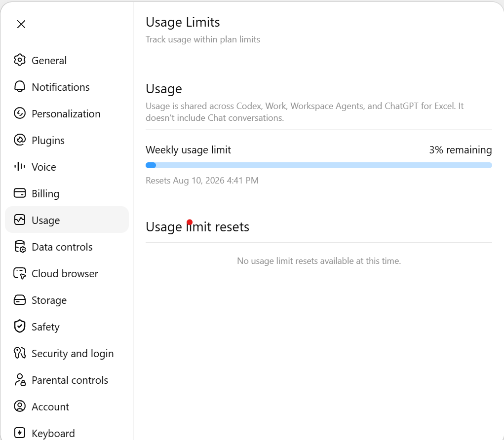This screenshot has width=504, height=440.
Task: Open the Storage drive icon
Action: pyautogui.click(x=20, y=300)
